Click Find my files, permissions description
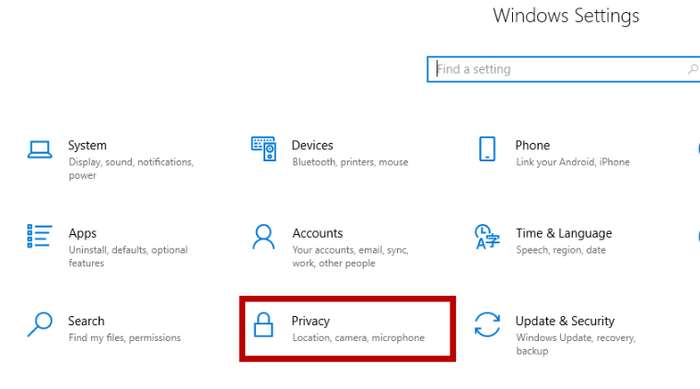 pos(125,338)
